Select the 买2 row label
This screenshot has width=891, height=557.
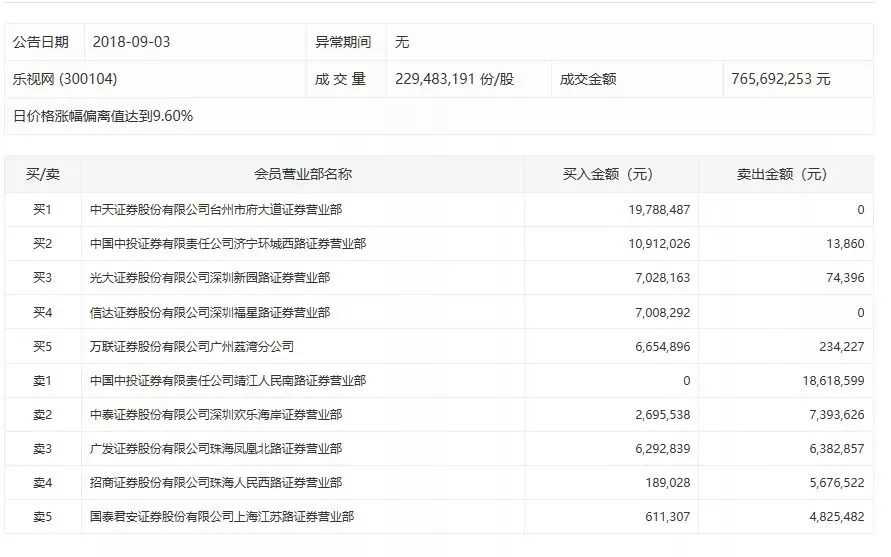(x=43, y=244)
